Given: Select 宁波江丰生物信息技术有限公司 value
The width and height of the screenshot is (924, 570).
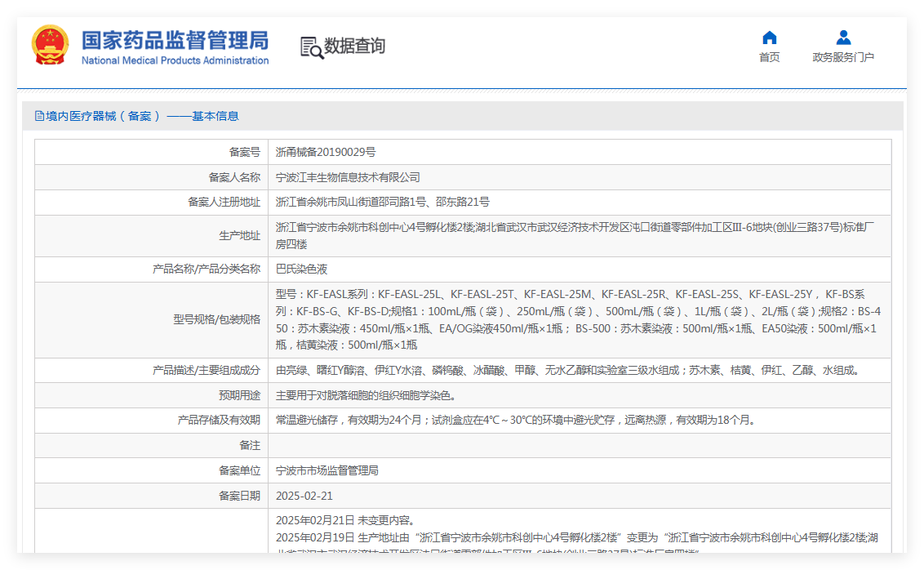Looking at the screenshot, I should point(348,177).
